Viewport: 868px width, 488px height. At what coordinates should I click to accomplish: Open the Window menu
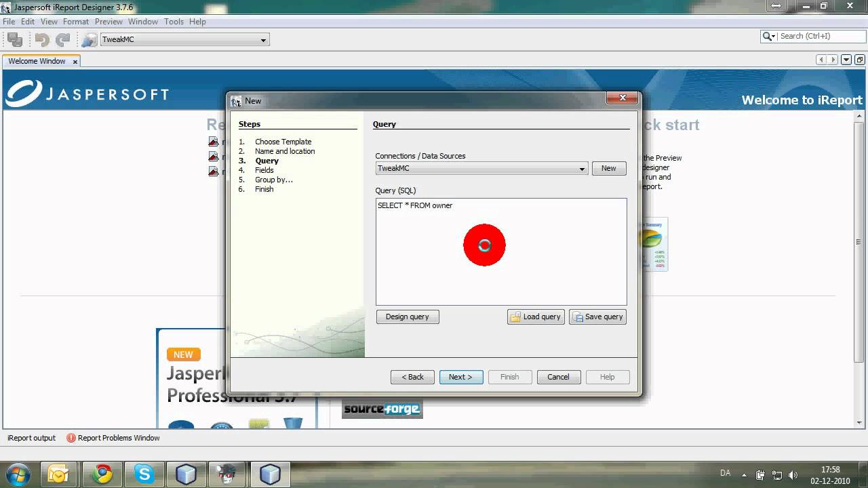[143, 22]
